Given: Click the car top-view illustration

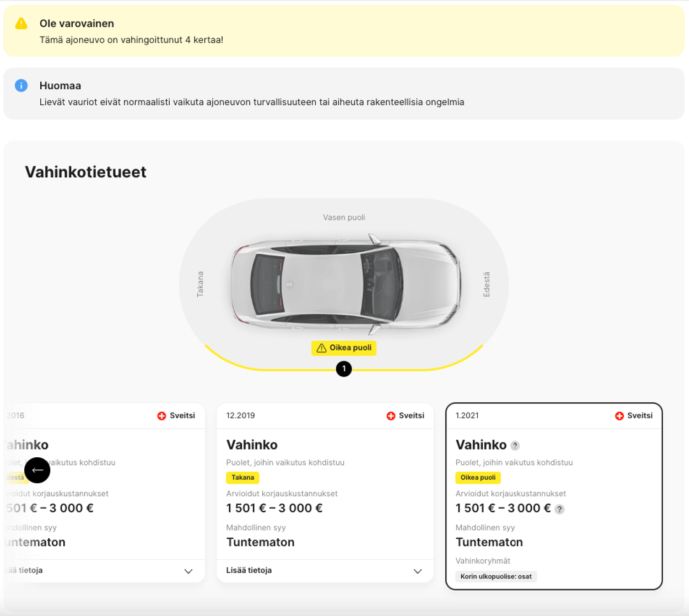Looking at the screenshot, I should coord(344,284).
